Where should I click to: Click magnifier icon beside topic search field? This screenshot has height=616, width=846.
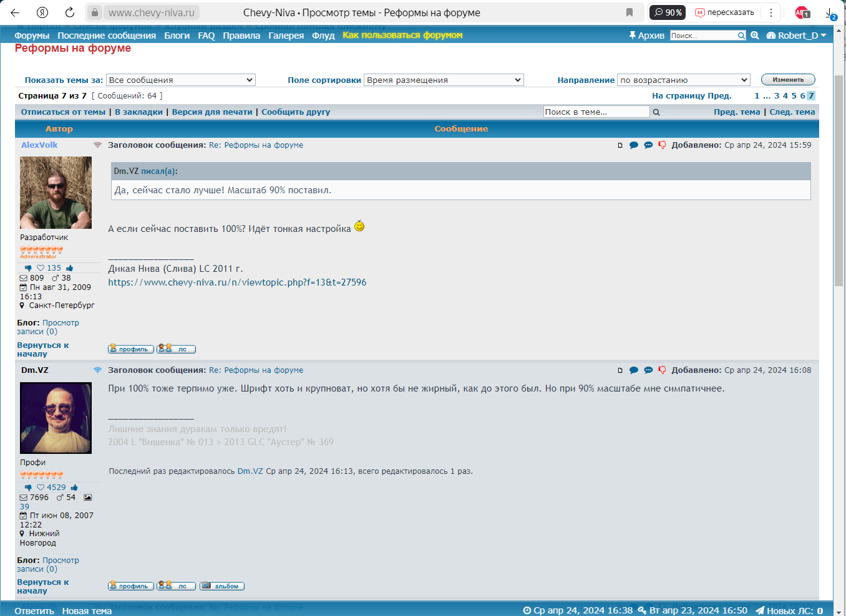[656, 112]
